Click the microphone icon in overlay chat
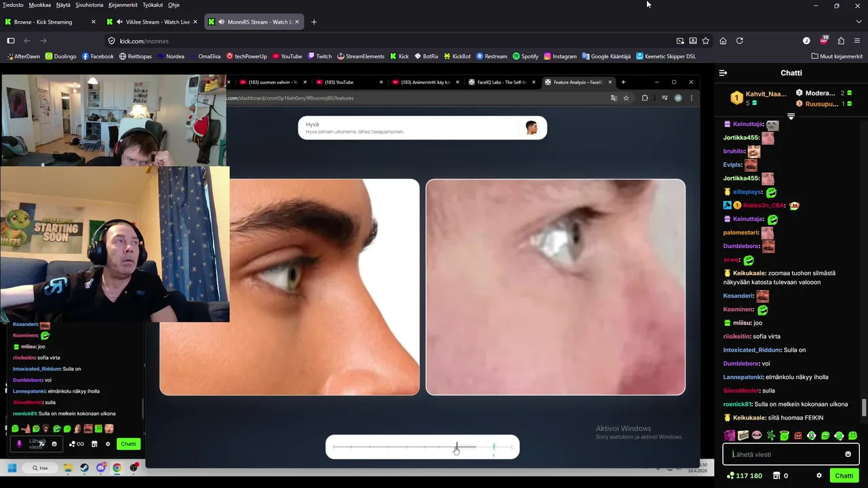This screenshot has width=868, height=488. pyautogui.click(x=19, y=444)
